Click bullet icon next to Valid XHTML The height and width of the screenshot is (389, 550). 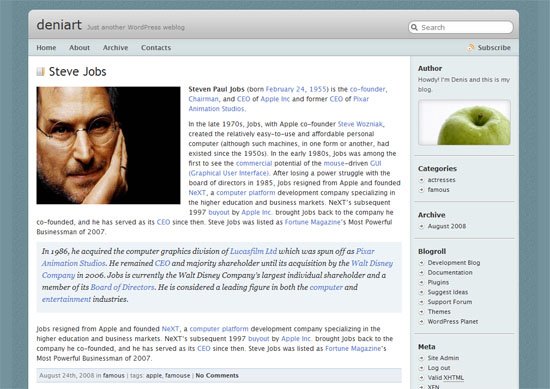coord(422,378)
